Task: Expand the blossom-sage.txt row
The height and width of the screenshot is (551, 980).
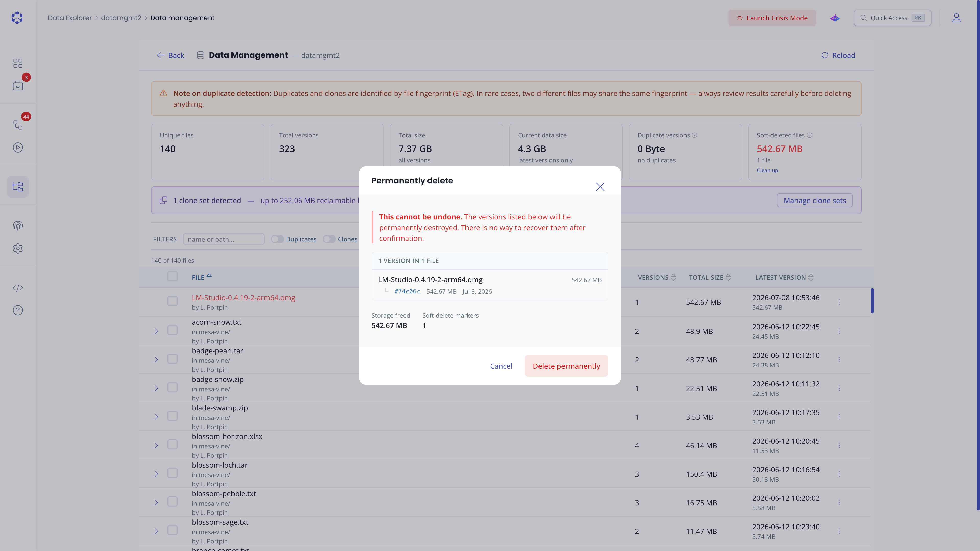Action: pyautogui.click(x=156, y=531)
